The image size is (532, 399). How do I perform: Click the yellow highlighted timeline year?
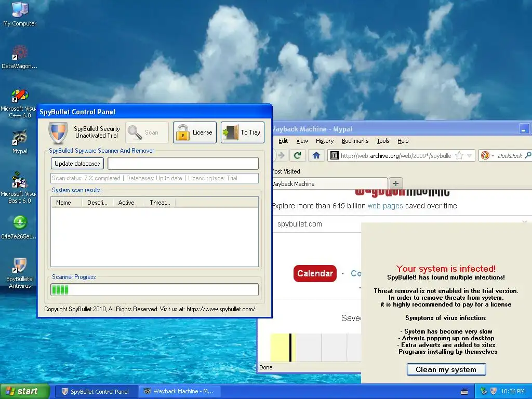[283, 348]
